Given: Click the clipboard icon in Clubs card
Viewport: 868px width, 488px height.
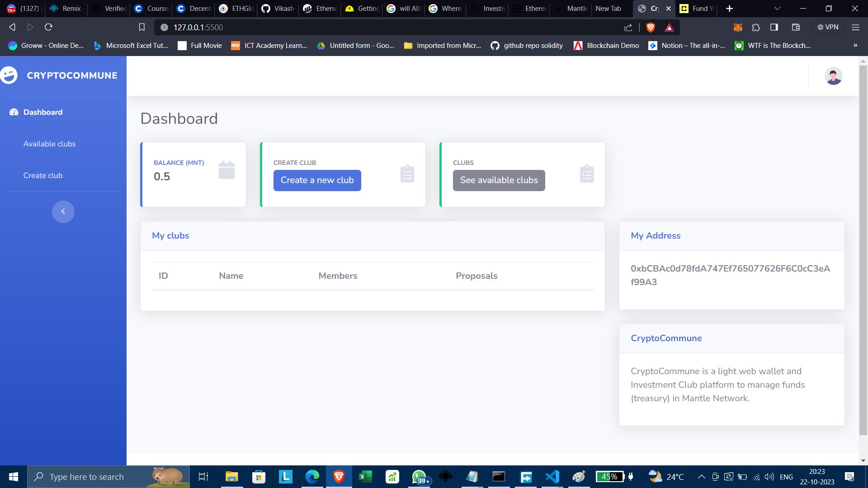Looking at the screenshot, I should [x=586, y=174].
